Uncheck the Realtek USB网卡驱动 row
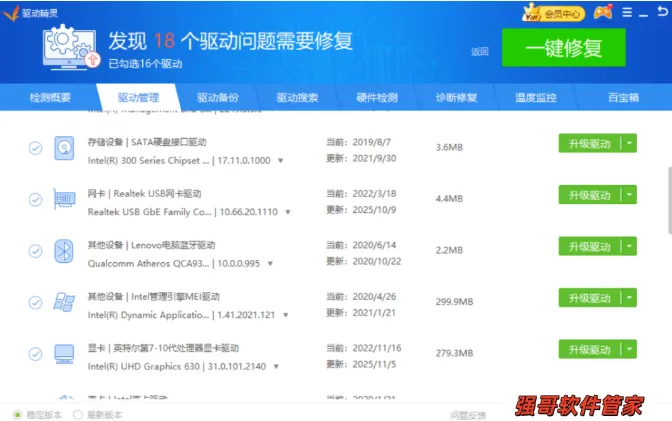Screen dimensions: 672x421 [36, 200]
